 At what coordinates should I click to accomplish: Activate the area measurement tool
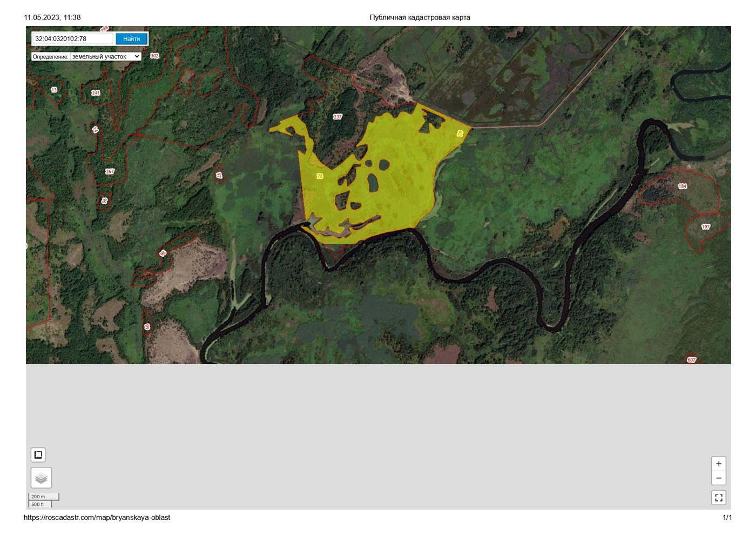(x=38, y=455)
